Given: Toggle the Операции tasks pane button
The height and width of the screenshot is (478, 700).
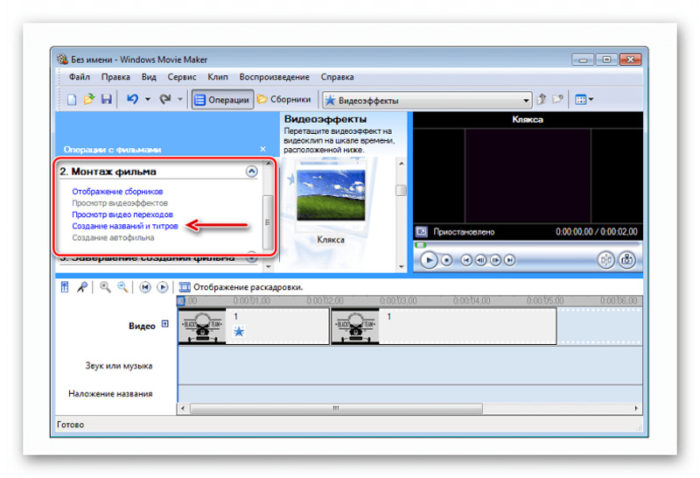Looking at the screenshot, I should (x=222, y=100).
